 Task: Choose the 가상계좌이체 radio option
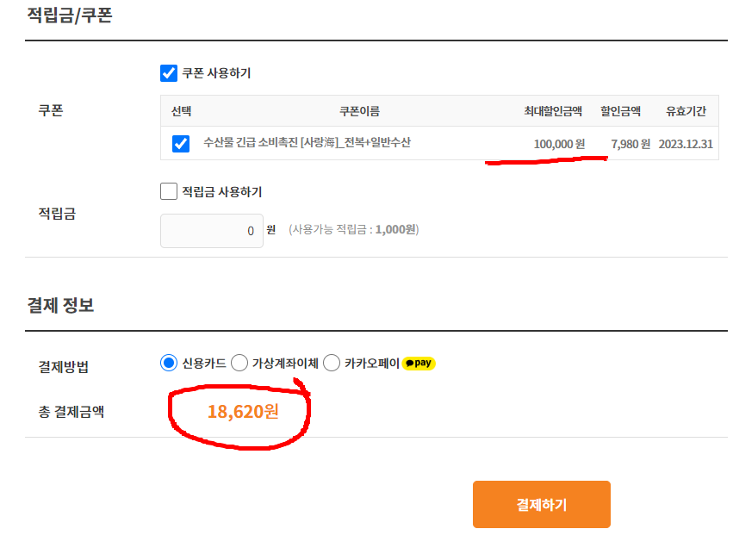pyautogui.click(x=239, y=363)
